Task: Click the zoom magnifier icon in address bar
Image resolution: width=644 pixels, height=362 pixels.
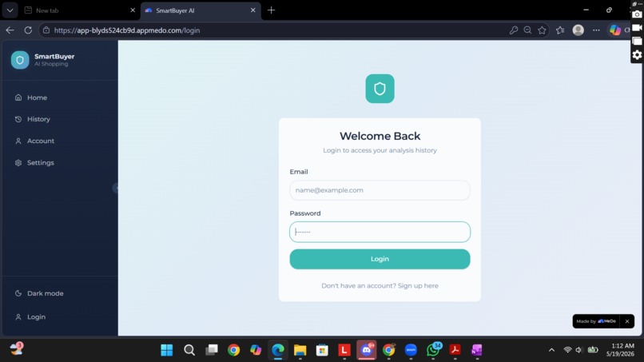Action: pyautogui.click(x=528, y=30)
